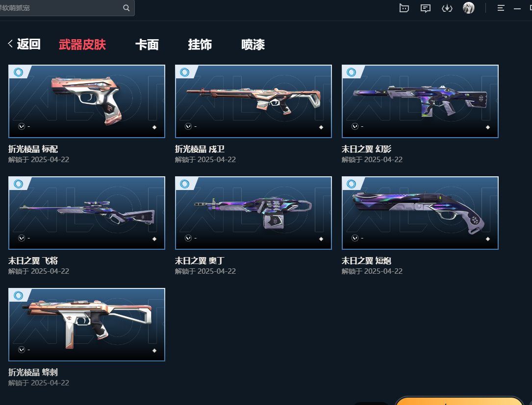Open the user avatar profile

(469, 8)
